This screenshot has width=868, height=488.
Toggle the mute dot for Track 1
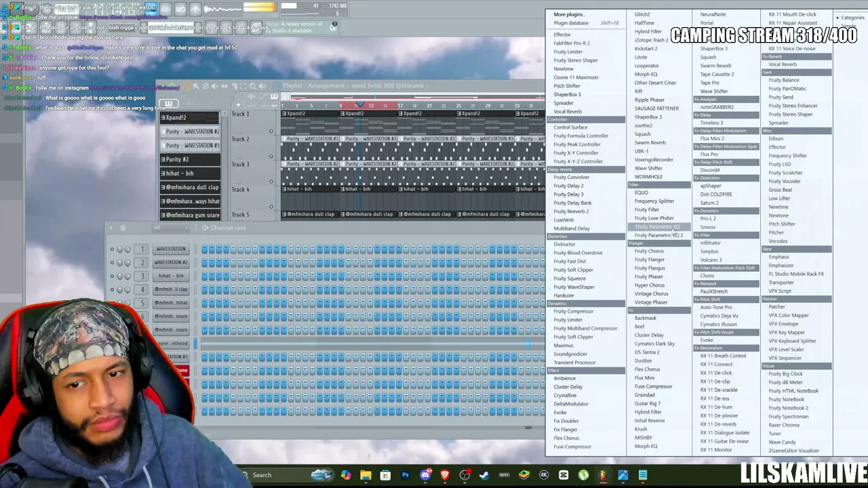point(271,131)
